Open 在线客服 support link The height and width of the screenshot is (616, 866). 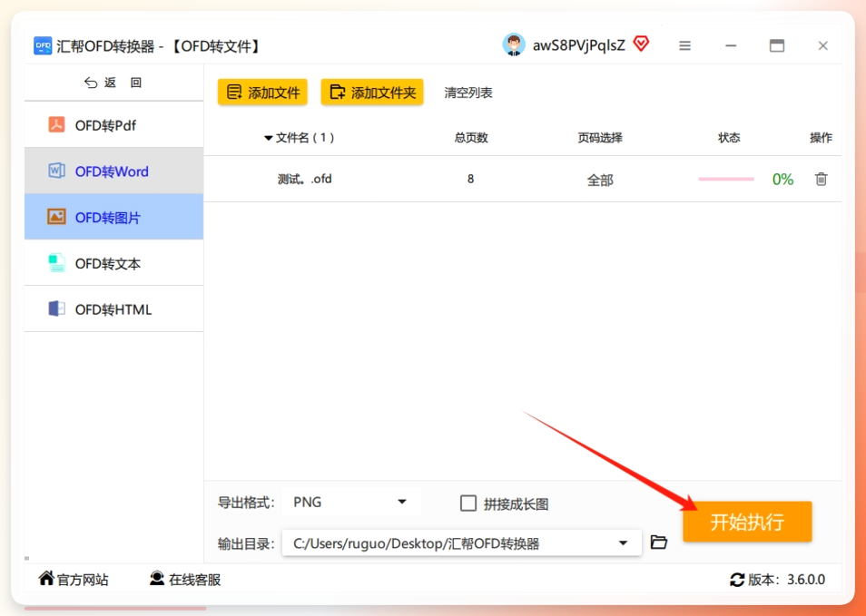[185, 579]
